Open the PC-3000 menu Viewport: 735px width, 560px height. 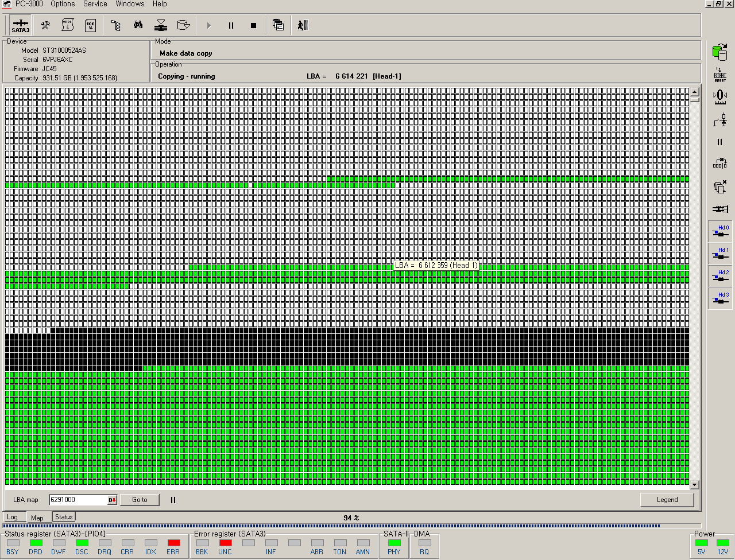(29, 4)
